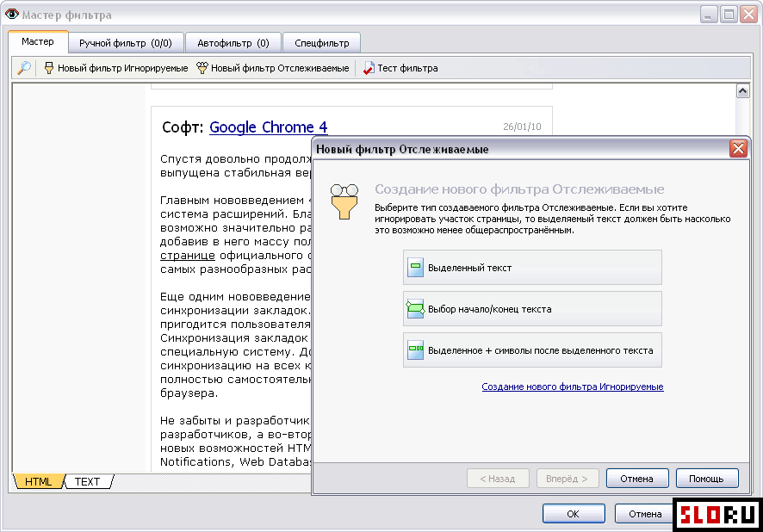Start Новый фильтр Отслеживаемые from toolbar
The height and width of the screenshot is (532, 763).
pos(272,68)
